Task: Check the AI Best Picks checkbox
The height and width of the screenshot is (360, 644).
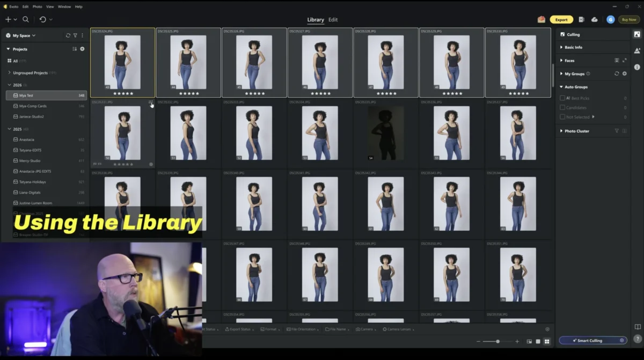Action: coord(562,98)
